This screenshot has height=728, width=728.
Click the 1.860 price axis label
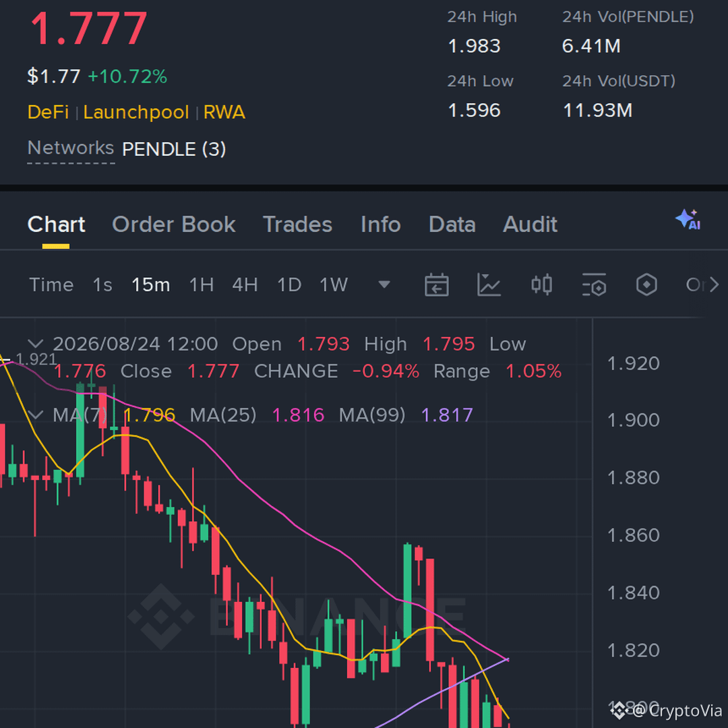point(633,535)
